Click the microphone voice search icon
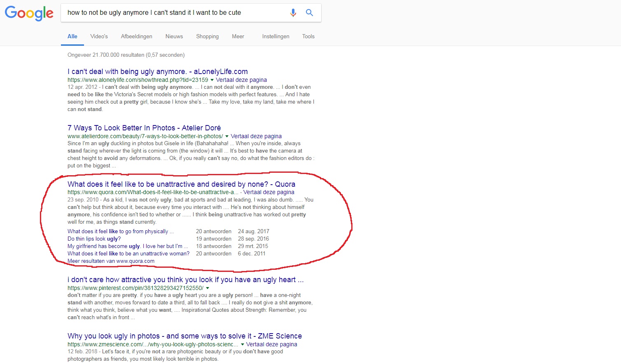 (x=293, y=13)
